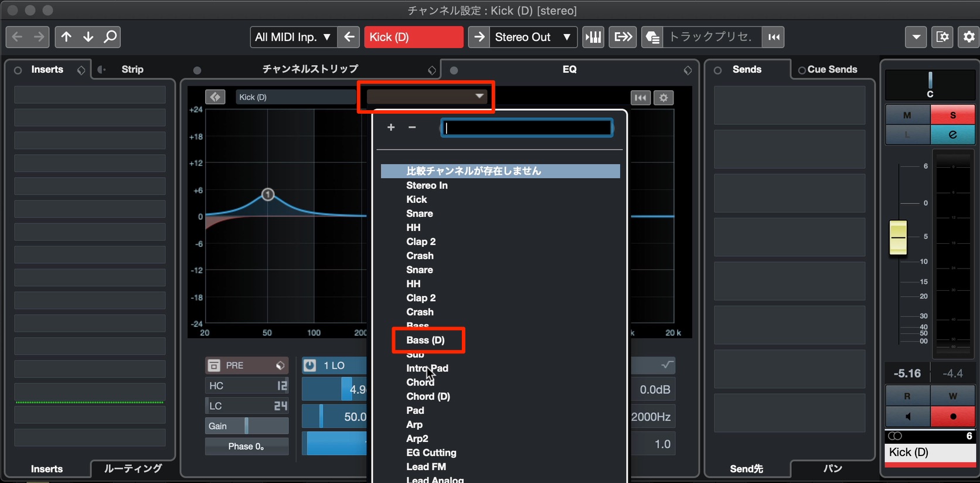Switch to the Strip tab

[x=132, y=69]
